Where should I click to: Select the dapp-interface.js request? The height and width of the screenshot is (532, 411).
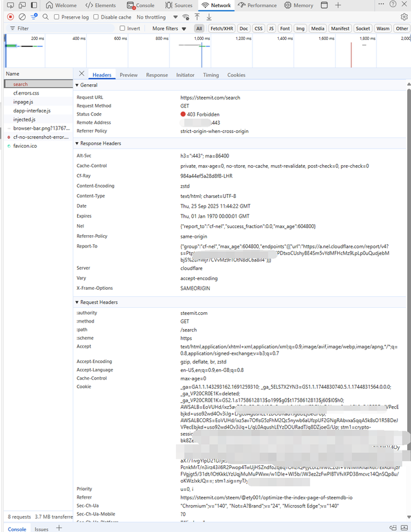(x=39, y=111)
